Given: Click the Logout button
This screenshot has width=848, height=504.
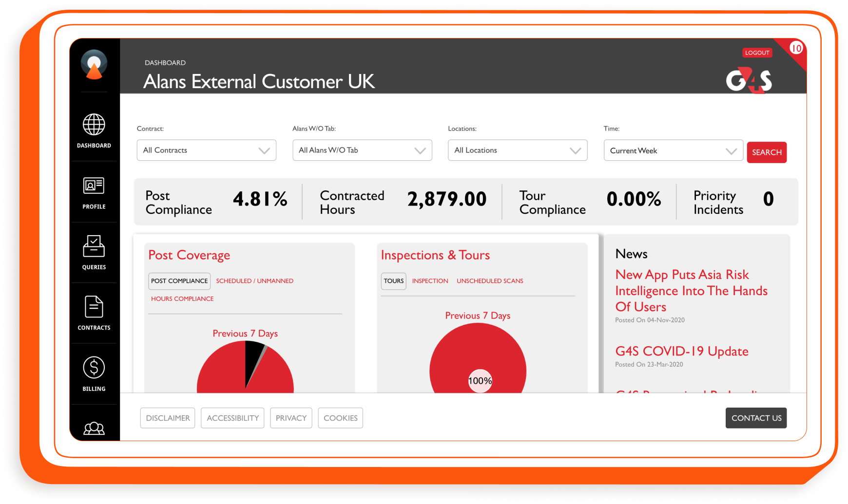Looking at the screenshot, I should (757, 53).
